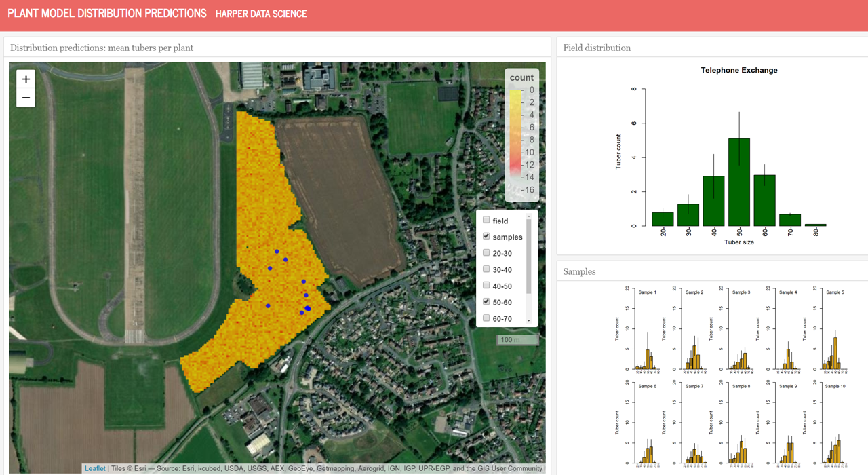Open the Leaflet attribution link
The width and height of the screenshot is (868, 475).
(95, 468)
